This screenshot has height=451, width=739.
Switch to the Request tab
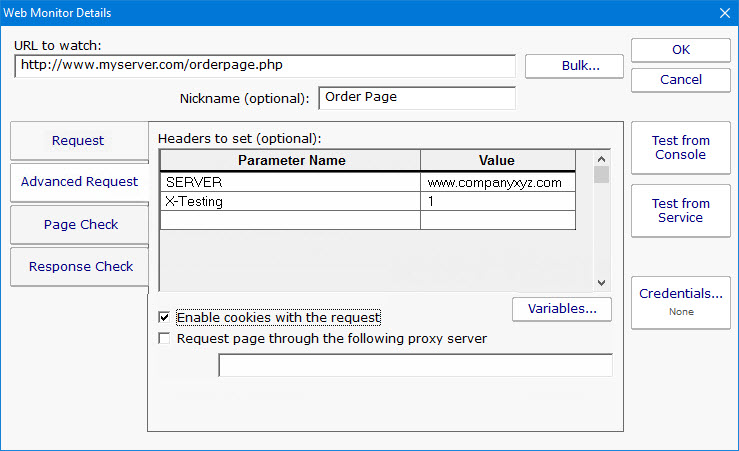coord(78,141)
